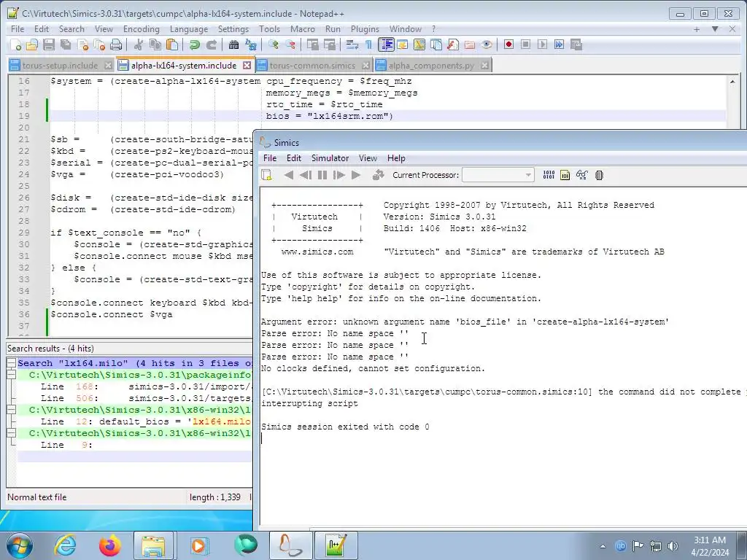The width and height of the screenshot is (747, 560).
Task: Click Run macro multiple times icon
Action: 560,44
